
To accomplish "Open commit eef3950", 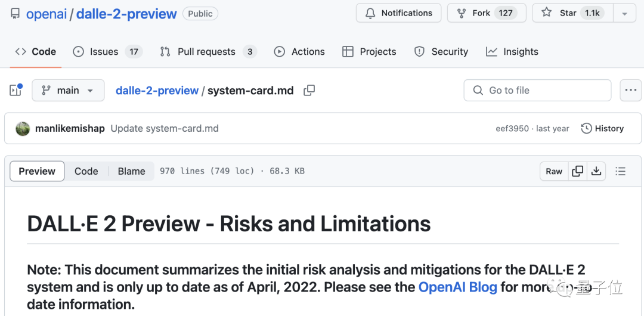I will tap(512, 129).
